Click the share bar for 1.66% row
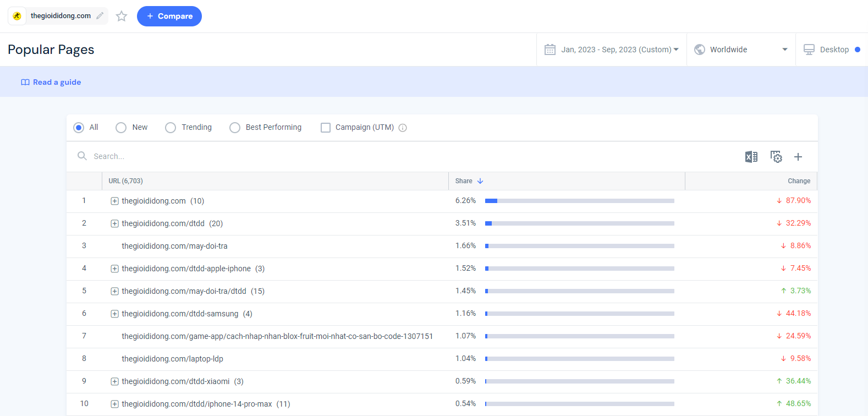The height and width of the screenshot is (416, 868). tap(580, 246)
